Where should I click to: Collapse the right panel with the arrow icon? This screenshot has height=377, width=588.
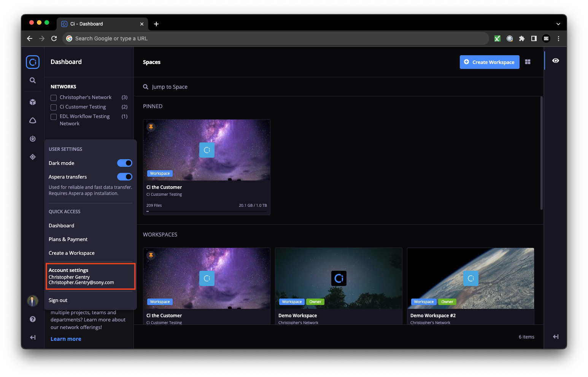[x=556, y=337]
